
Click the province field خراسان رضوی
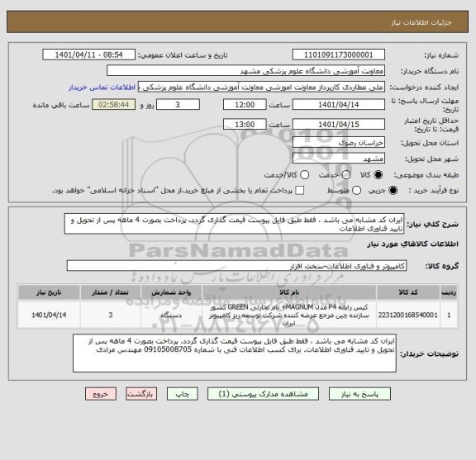coord(339,142)
